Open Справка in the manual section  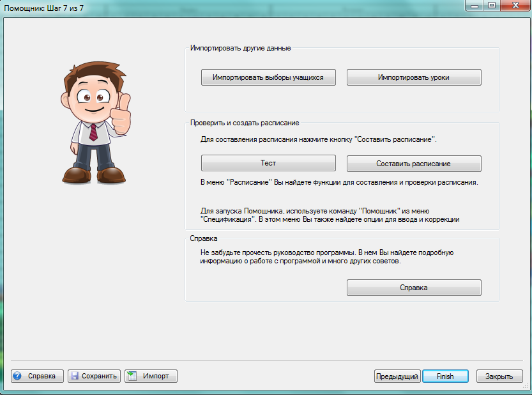click(x=413, y=288)
